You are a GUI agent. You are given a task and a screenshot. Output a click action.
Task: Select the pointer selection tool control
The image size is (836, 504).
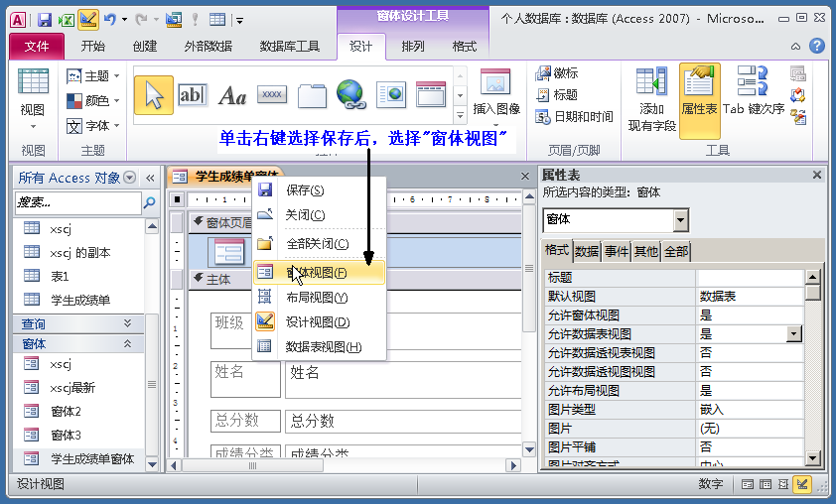[154, 95]
